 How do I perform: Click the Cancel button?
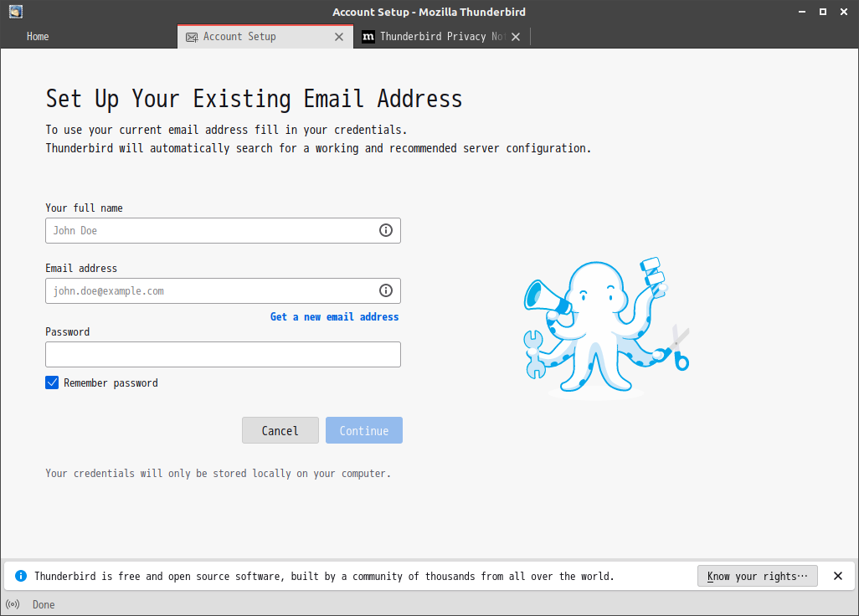pos(280,430)
